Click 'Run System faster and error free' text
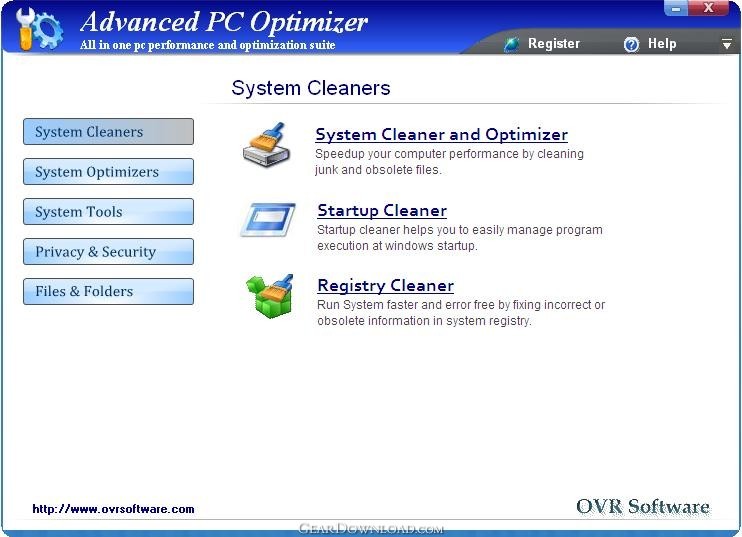742x537 pixels. pos(461,313)
